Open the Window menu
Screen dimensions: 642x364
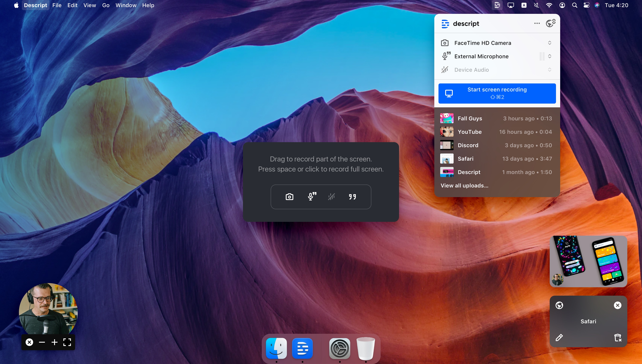(126, 5)
